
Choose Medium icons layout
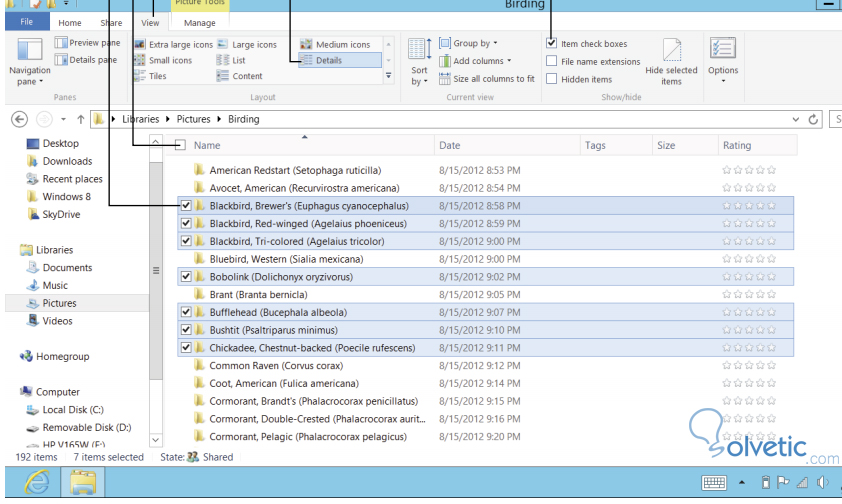tap(336, 45)
